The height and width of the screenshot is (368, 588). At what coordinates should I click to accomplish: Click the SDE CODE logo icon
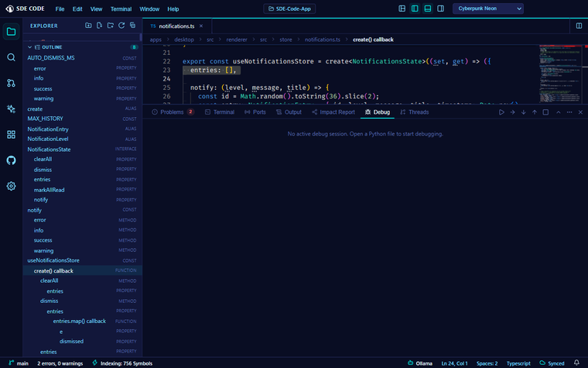click(10, 9)
